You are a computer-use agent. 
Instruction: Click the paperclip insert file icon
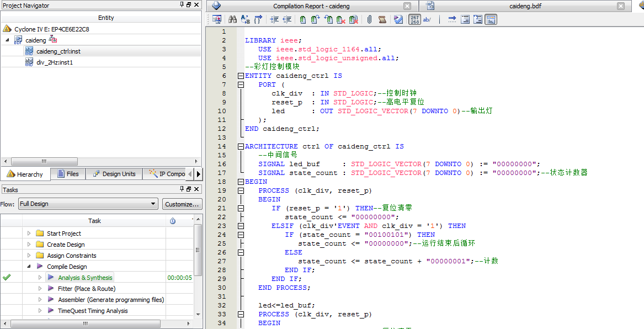point(369,20)
